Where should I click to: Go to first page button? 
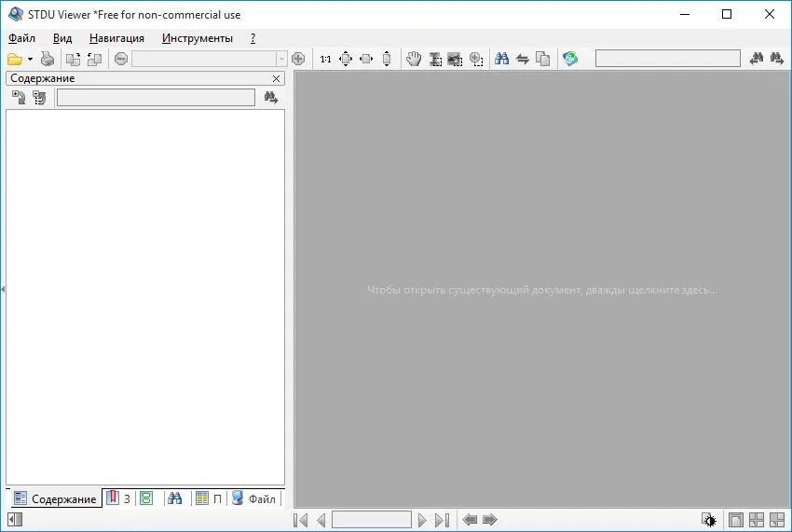[x=301, y=520]
